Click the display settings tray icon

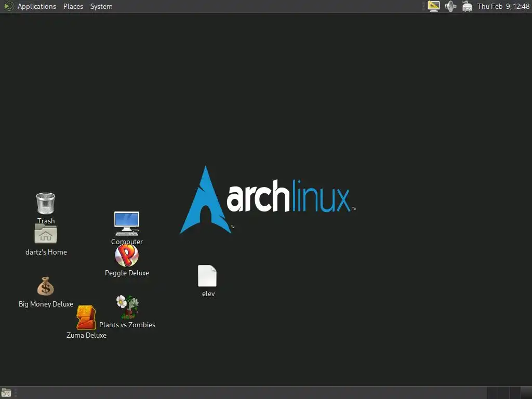click(x=434, y=6)
